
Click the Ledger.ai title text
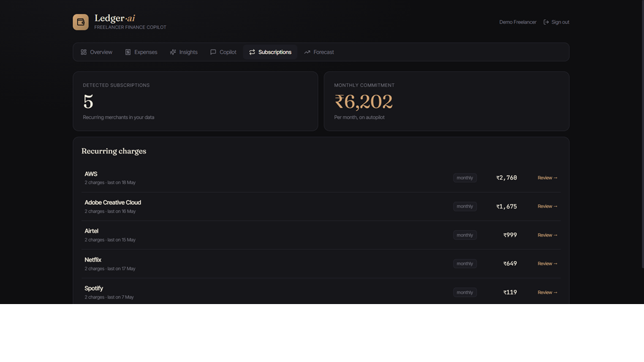[115, 18]
